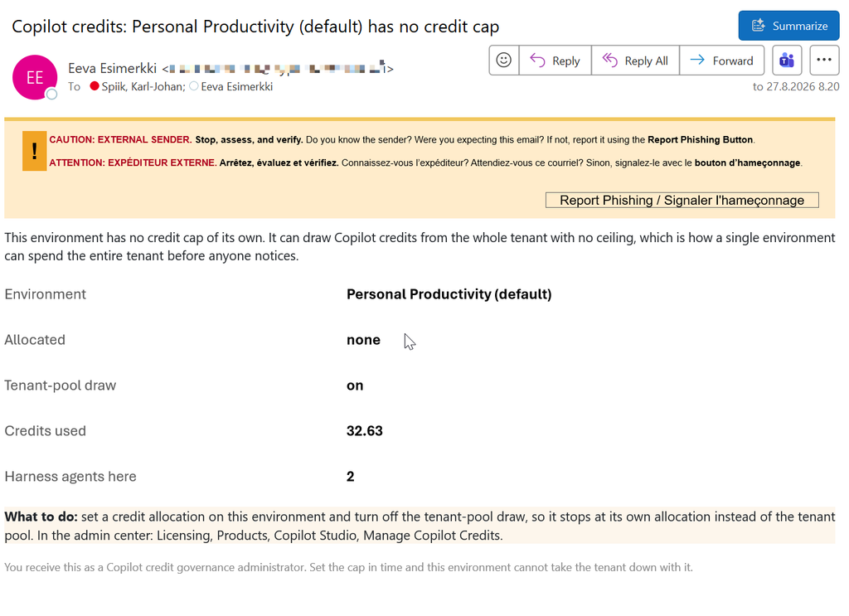
Task: Click the EE sender avatar
Action: pyautogui.click(x=35, y=77)
